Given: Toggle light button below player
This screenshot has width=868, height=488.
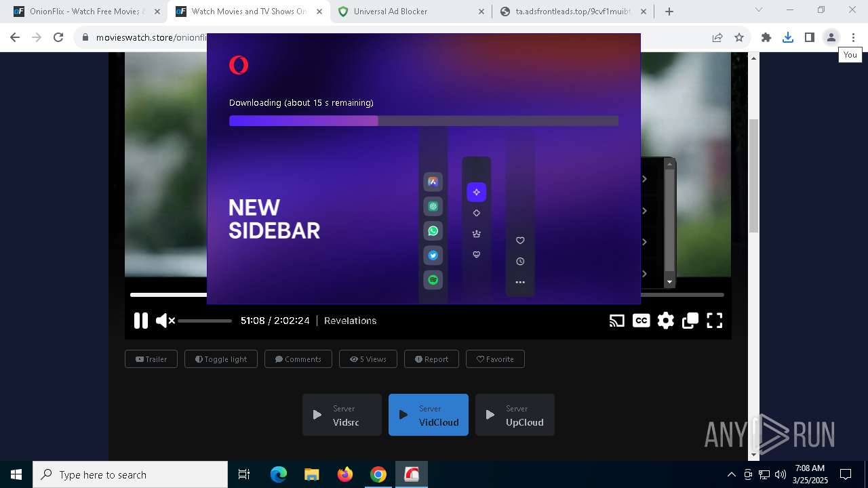Looking at the screenshot, I should [x=221, y=359].
